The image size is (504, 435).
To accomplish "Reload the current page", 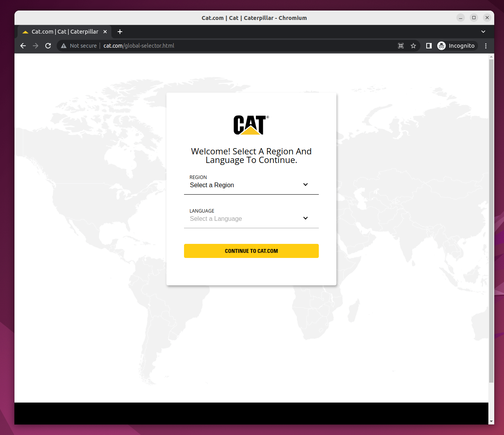I will [x=48, y=46].
